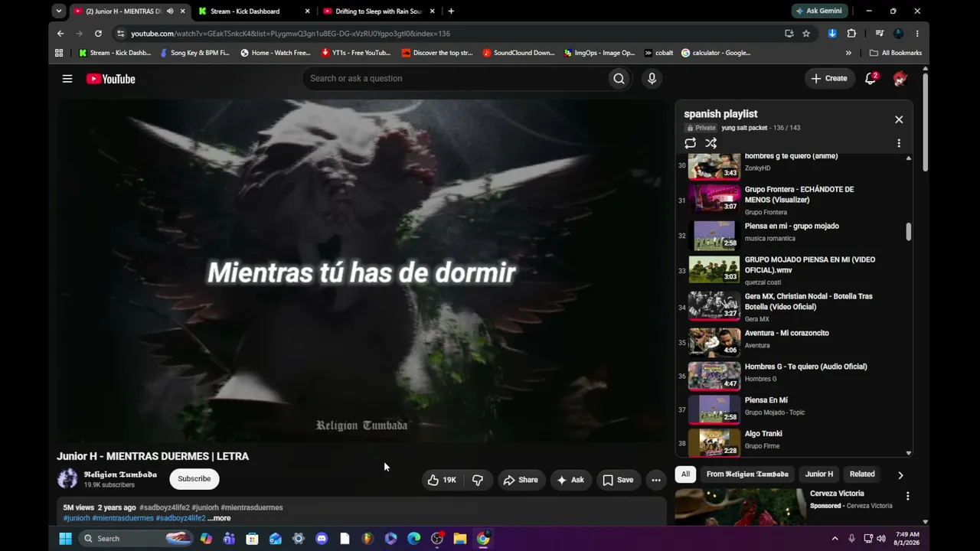Viewport: 980px width, 551px height.
Task: Play Aventura - Mi corazoncito thumbnail
Action: pyautogui.click(x=714, y=343)
